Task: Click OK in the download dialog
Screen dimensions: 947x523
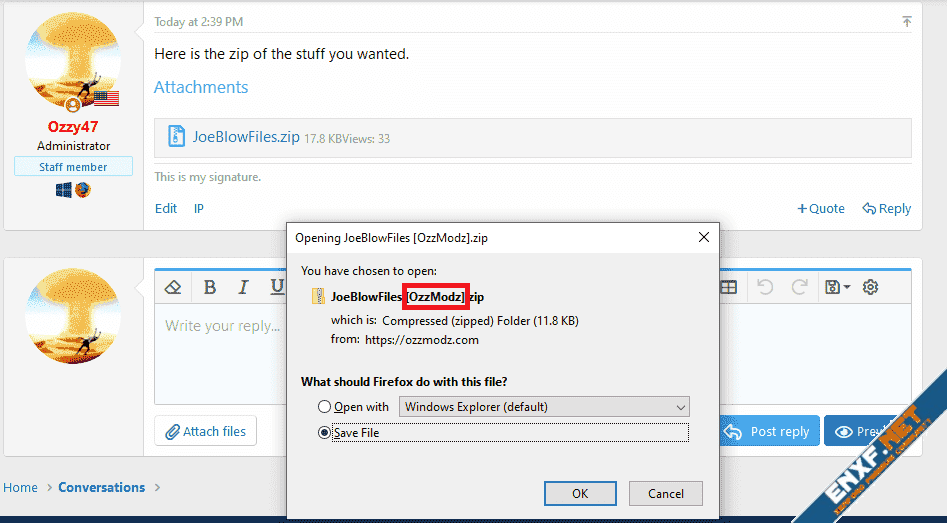Action: pyautogui.click(x=580, y=493)
